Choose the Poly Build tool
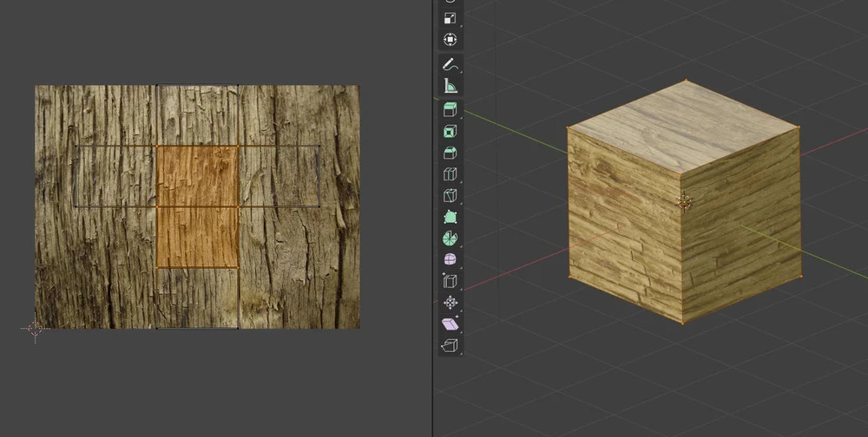 pyautogui.click(x=450, y=218)
